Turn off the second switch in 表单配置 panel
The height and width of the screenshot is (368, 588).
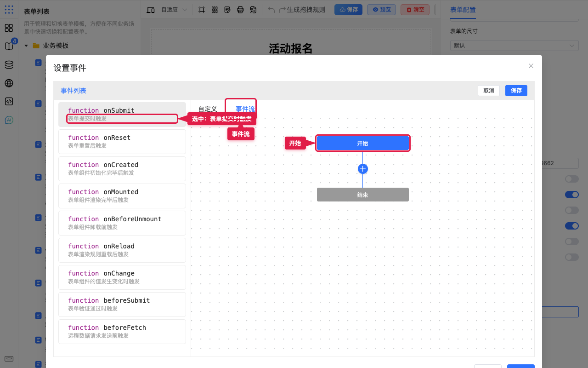click(572, 195)
